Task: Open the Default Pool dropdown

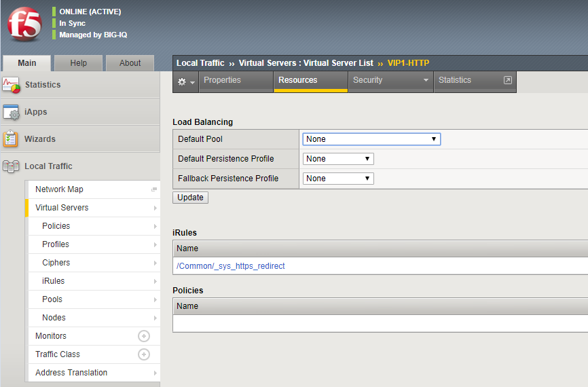Action: pyautogui.click(x=371, y=139)
